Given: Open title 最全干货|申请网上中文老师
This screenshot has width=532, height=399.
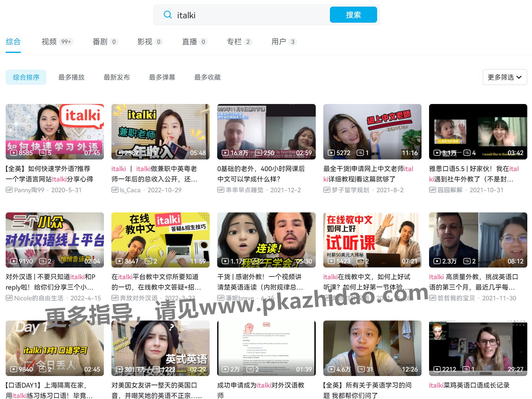Looking at the screenshot, I should [x=368, y=174].
